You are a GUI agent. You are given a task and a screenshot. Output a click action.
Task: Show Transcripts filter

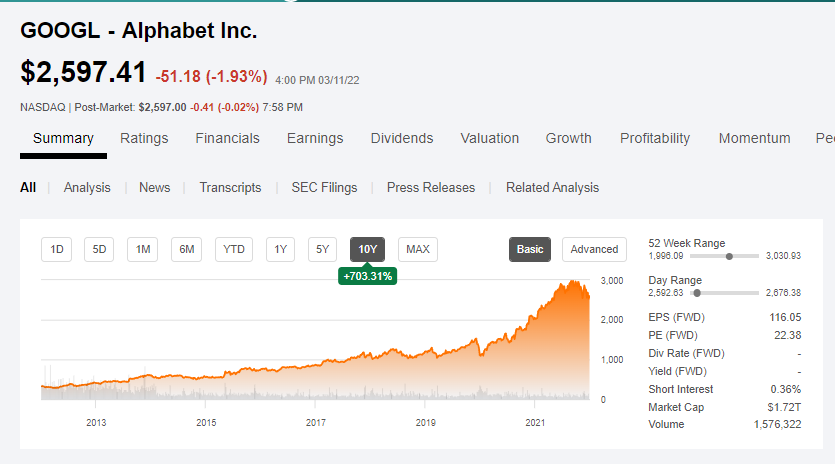click(230, 188)
